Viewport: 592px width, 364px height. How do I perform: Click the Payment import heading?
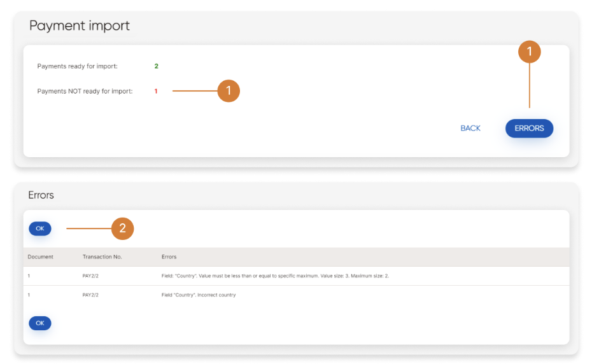[x=80, y=26]
